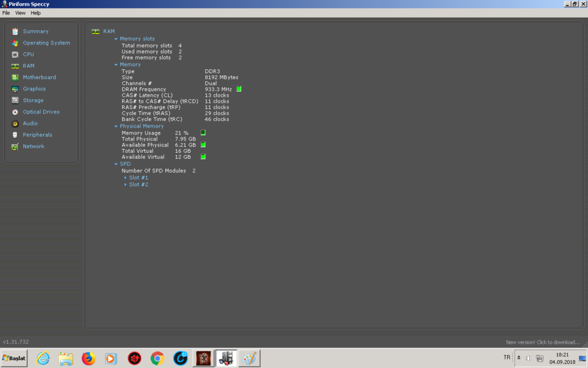Open the red circular app in taskbar

134,358
